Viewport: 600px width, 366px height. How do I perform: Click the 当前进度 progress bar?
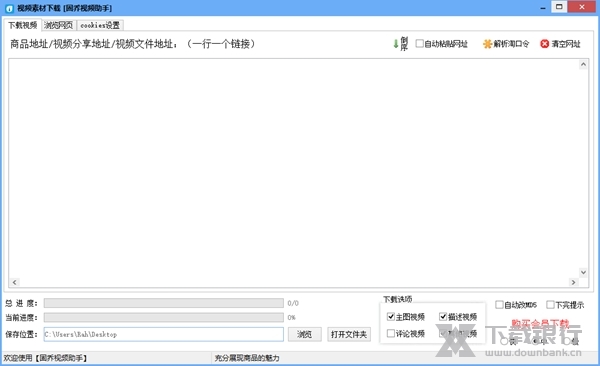click(x=164, y=317)
